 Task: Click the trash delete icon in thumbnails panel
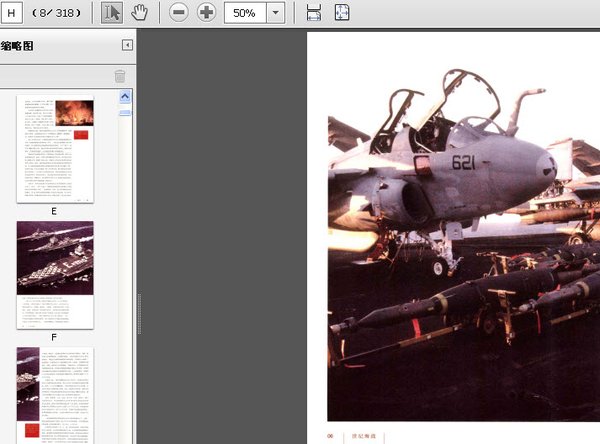[x=120, y=76]
